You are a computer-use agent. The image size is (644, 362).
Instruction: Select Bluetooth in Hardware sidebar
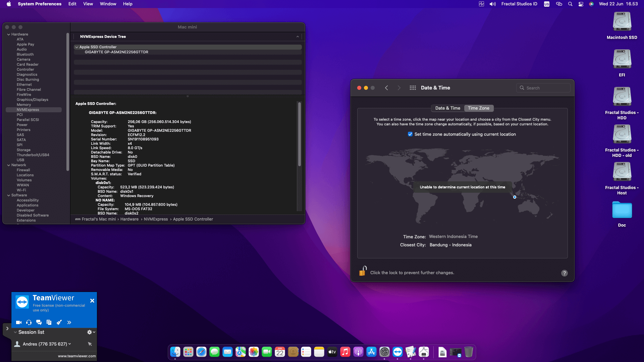pyautogui.click(x=25, y=54)
